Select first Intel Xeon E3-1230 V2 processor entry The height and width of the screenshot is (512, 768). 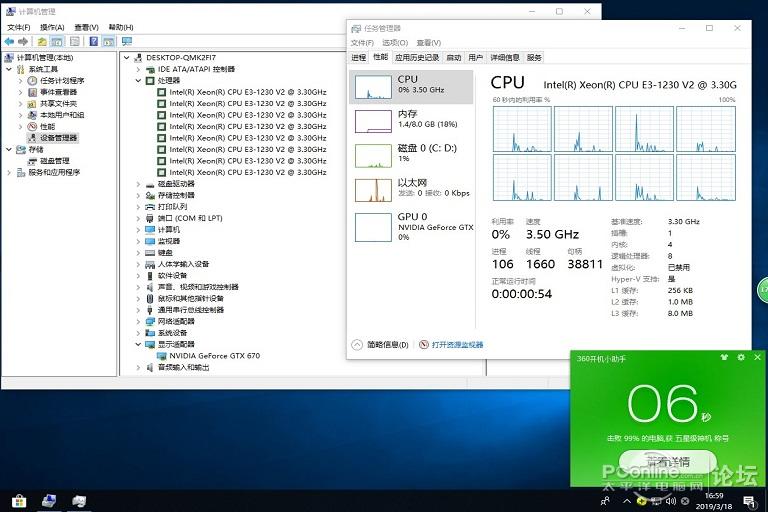point(247,92)
